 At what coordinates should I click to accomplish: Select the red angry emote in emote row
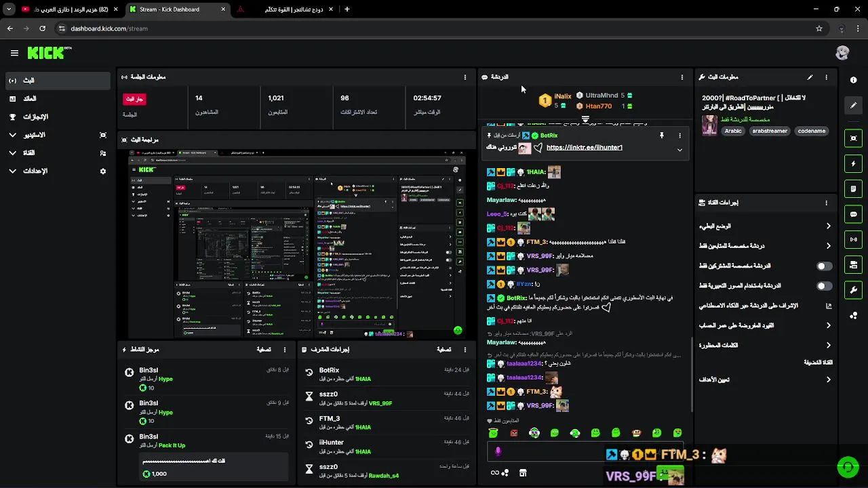(514, 433)
